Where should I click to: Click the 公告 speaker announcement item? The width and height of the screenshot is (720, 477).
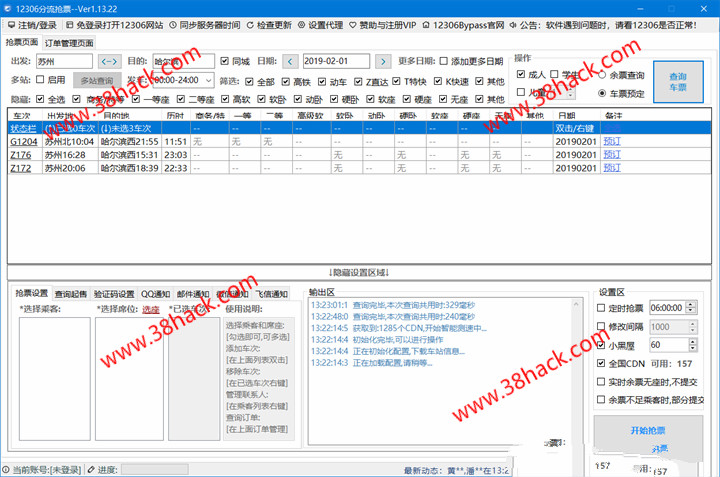(x=603, y=25)
